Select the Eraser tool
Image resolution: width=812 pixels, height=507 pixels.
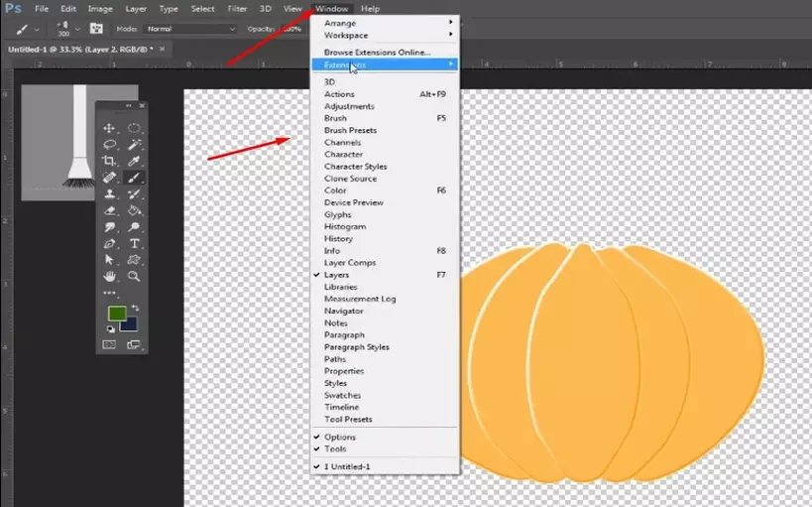(x=109, y=210)
